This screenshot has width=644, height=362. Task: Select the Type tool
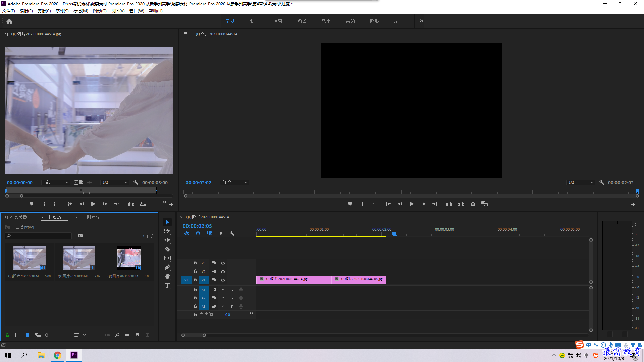tap(167, 285)
